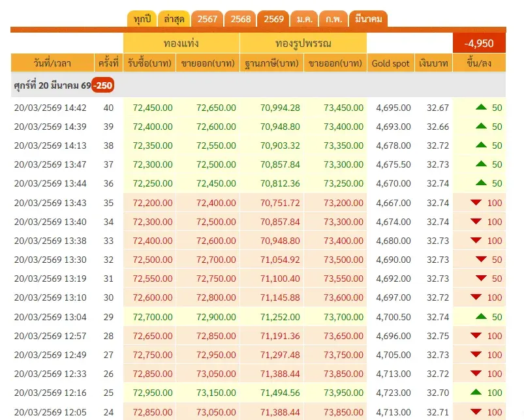The image size is (524, 420).
Task: Click green up arrow in 13:04 row
Action: click(x=482, y=316)
